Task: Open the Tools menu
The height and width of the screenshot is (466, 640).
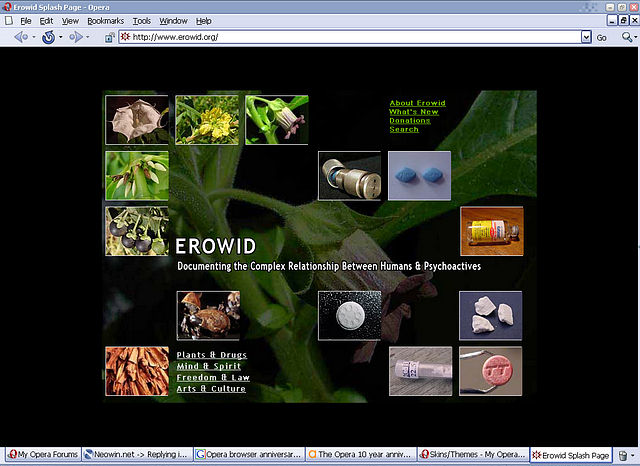Action: [x=142, y=21]
